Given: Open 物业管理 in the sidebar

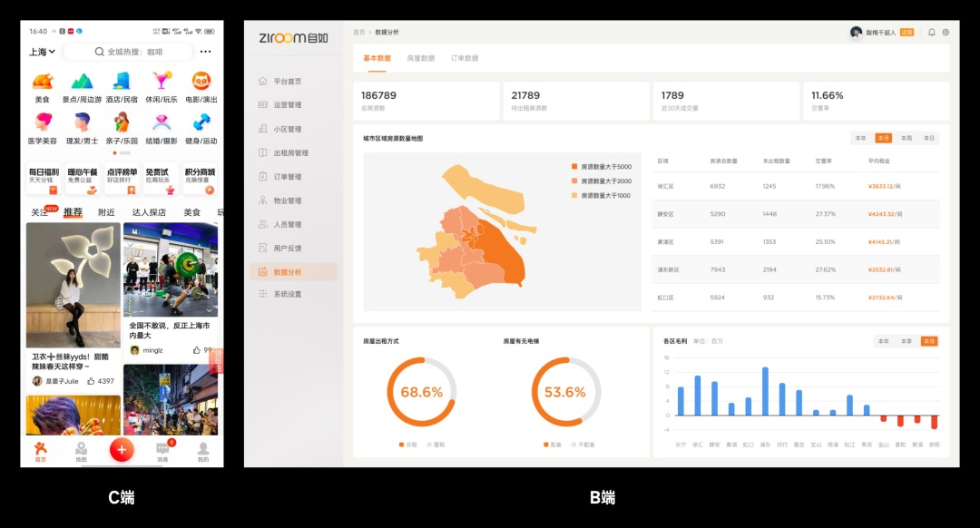Looking at the screenshot, I should pos(294,200).
